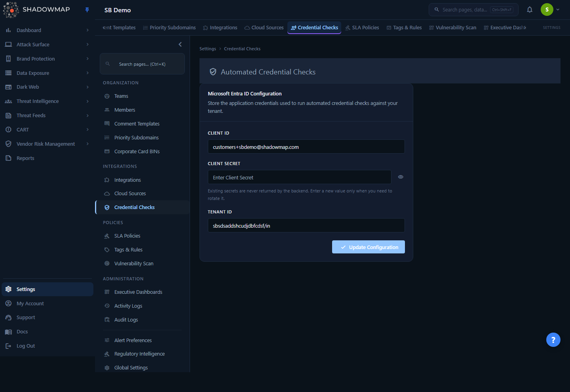The image size is (570, 392).
Task: Switch to the Integrations tab
Action: 220,28
